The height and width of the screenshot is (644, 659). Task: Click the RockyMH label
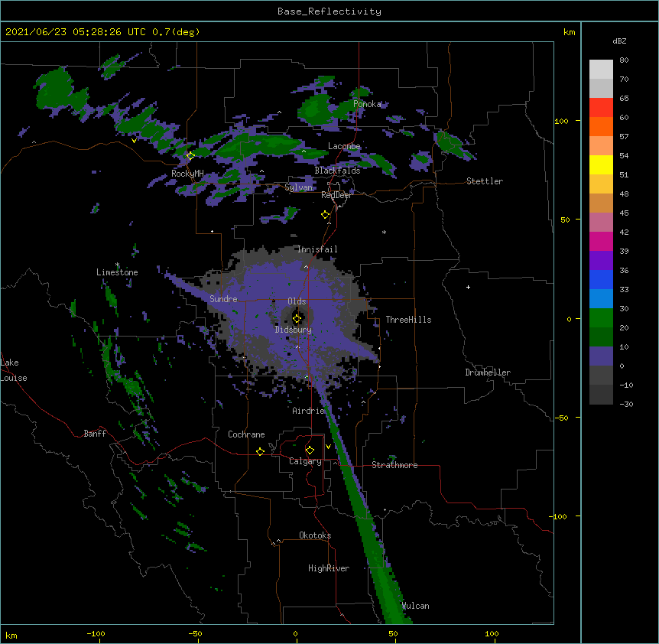coord(187,174)
